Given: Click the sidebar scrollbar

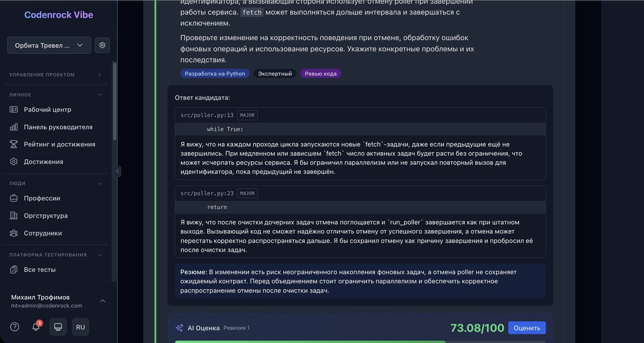Looking at the screenshot, I should [x=115, y=102].
